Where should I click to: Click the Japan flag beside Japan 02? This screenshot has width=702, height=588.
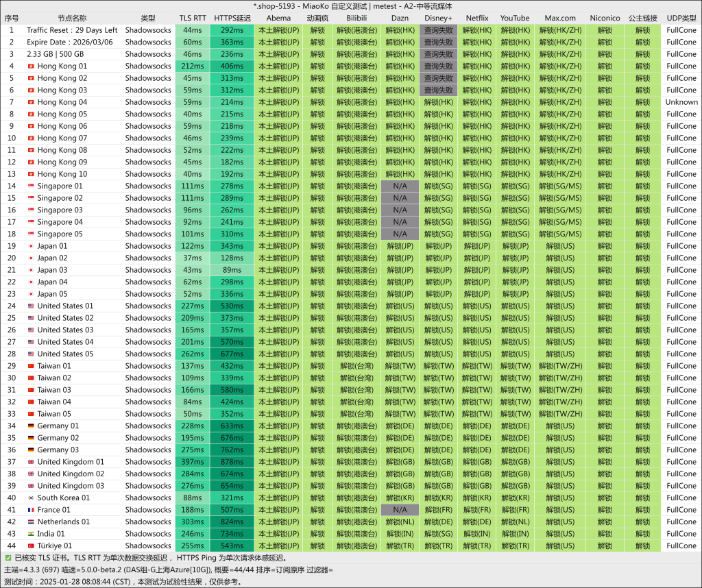pos(31,258)
